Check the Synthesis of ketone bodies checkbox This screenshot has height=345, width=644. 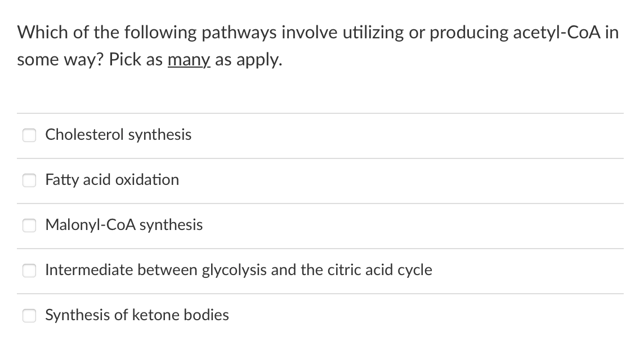[x=29, y=315]
